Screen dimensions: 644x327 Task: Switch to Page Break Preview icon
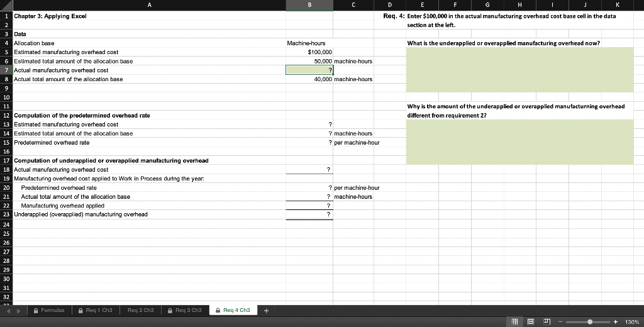coord(547,322)
